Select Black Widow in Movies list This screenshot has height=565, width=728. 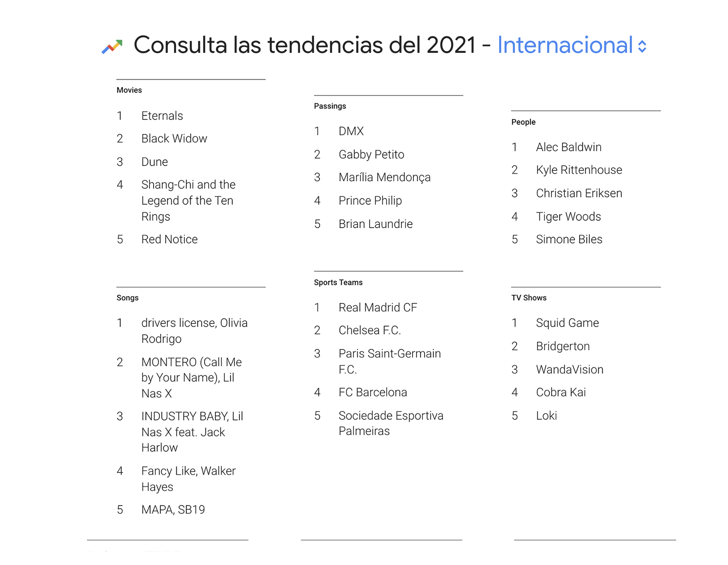click(174, 138)
